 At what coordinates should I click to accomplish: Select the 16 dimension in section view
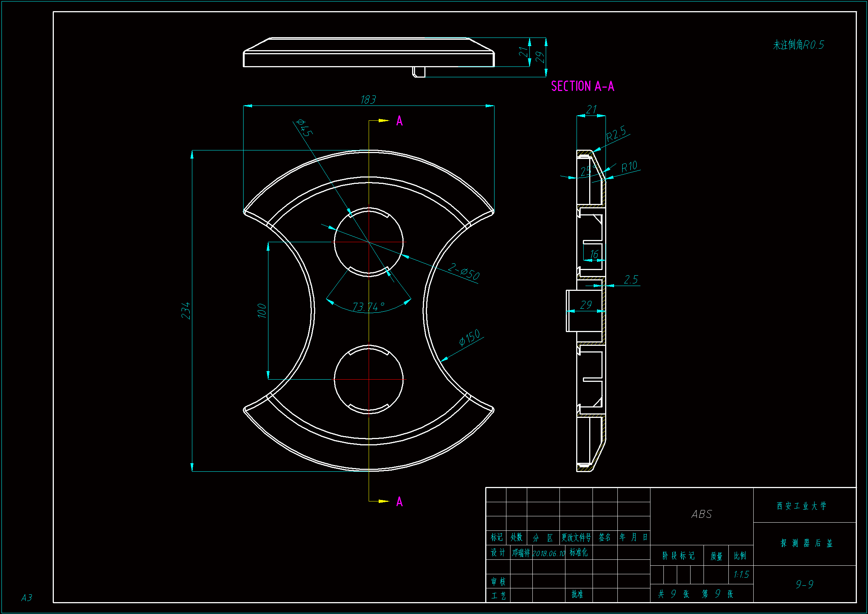[594, 254]
